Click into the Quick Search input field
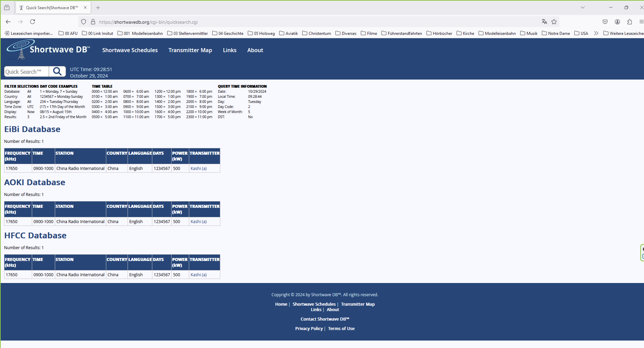The width and height of the screenshot is (644, 348). click(26, 71)
